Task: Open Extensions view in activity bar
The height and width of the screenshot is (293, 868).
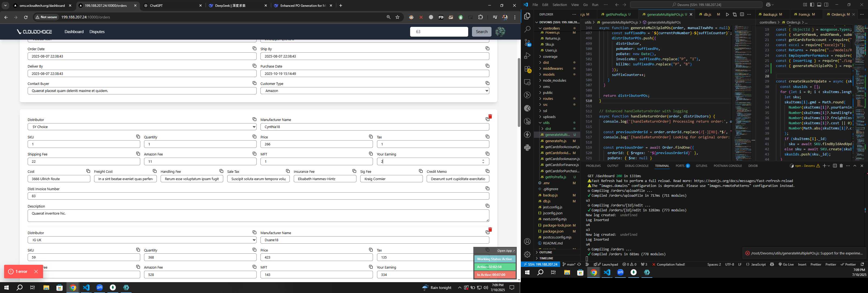Action: point(527,69)
